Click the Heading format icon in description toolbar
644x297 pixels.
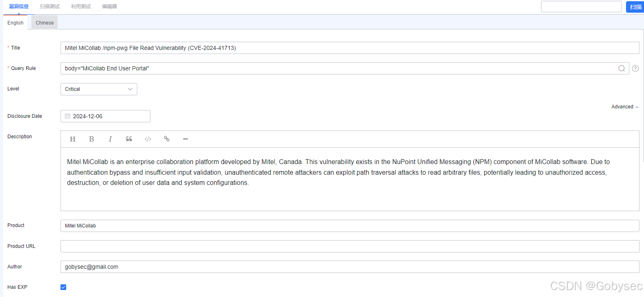tap(73, 139)
